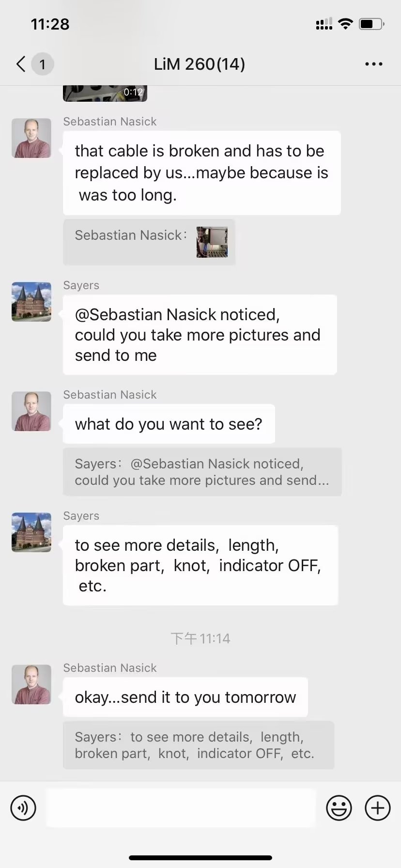Tap Sayers' avatar beside 'could you take more pictures'

tap(31, 302)
